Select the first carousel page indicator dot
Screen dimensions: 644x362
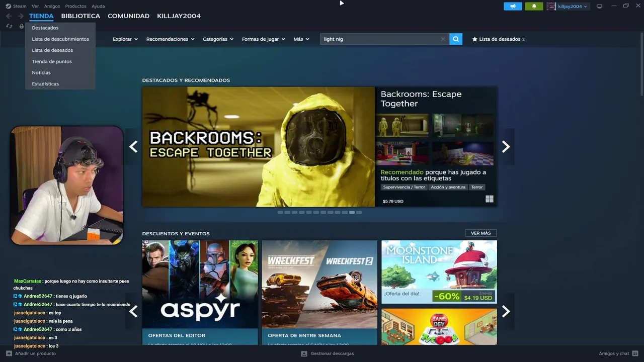(280, 212)
